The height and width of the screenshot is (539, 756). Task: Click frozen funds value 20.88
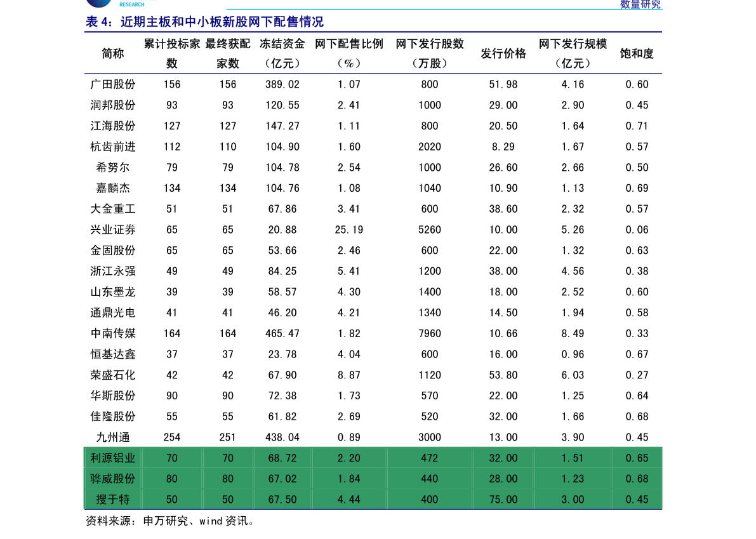(x=282, y=229)
